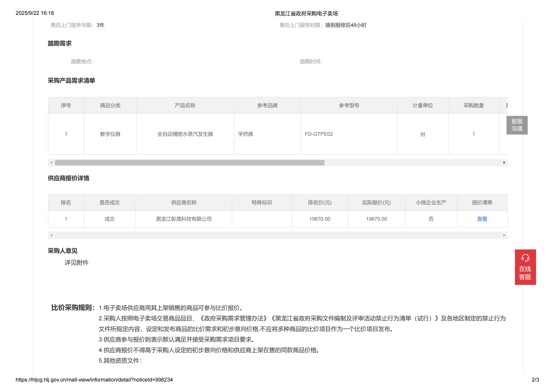Click the FD-GTPE02 model cell
555x392 pixels.
[x=319, y=134]
